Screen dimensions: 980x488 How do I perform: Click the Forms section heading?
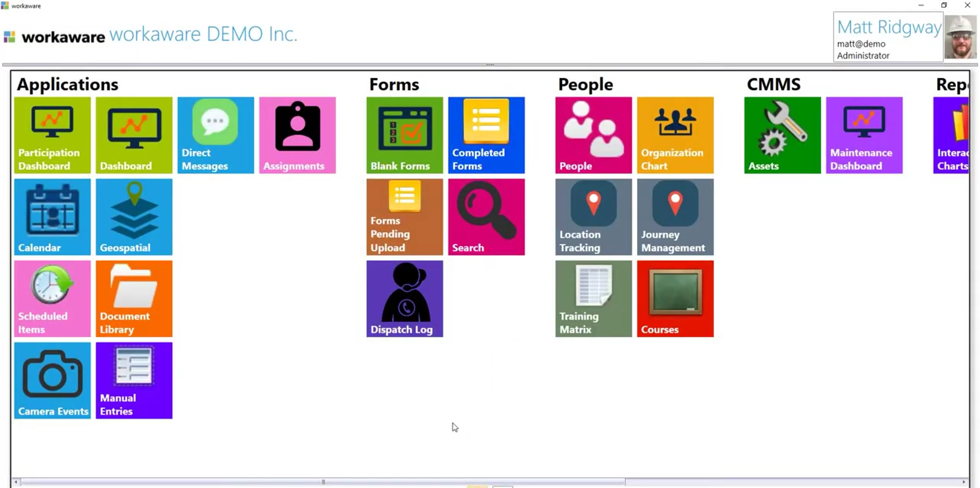(x=394, y=84)
